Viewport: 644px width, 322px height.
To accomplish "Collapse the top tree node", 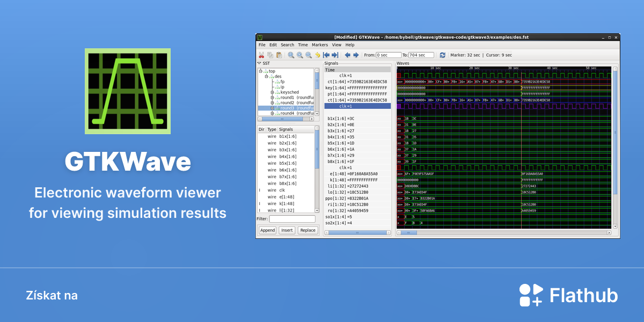I will pos(261,71).
